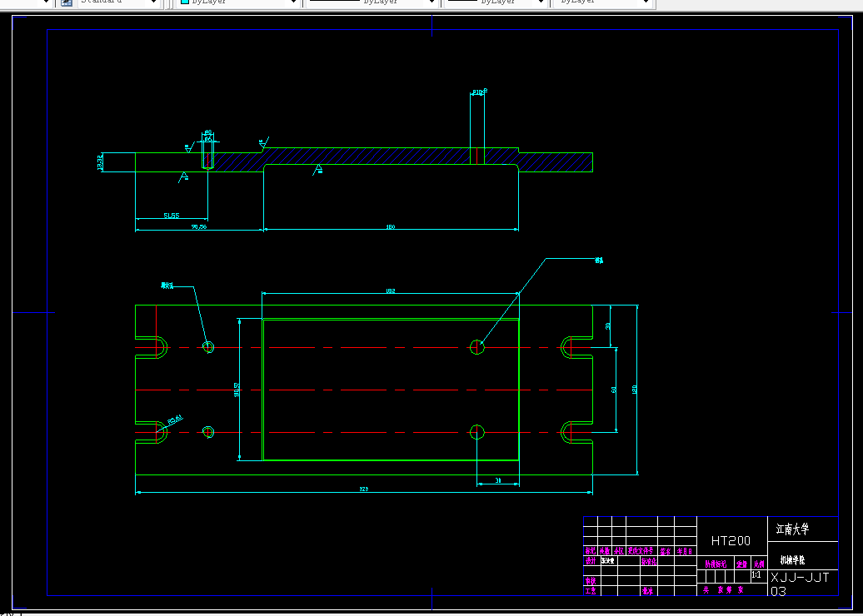Click the 批准 label in title block

647,591
